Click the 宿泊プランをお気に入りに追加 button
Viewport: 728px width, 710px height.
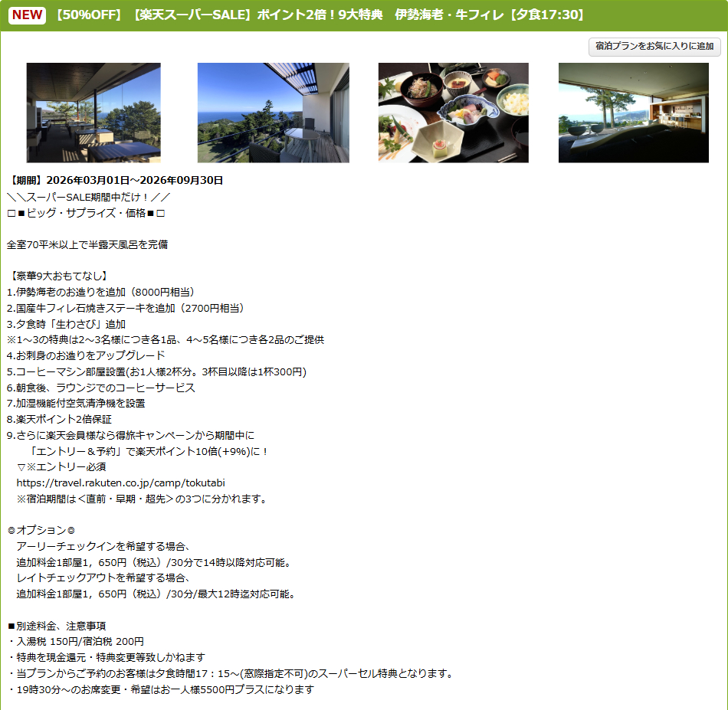[653, 47]
